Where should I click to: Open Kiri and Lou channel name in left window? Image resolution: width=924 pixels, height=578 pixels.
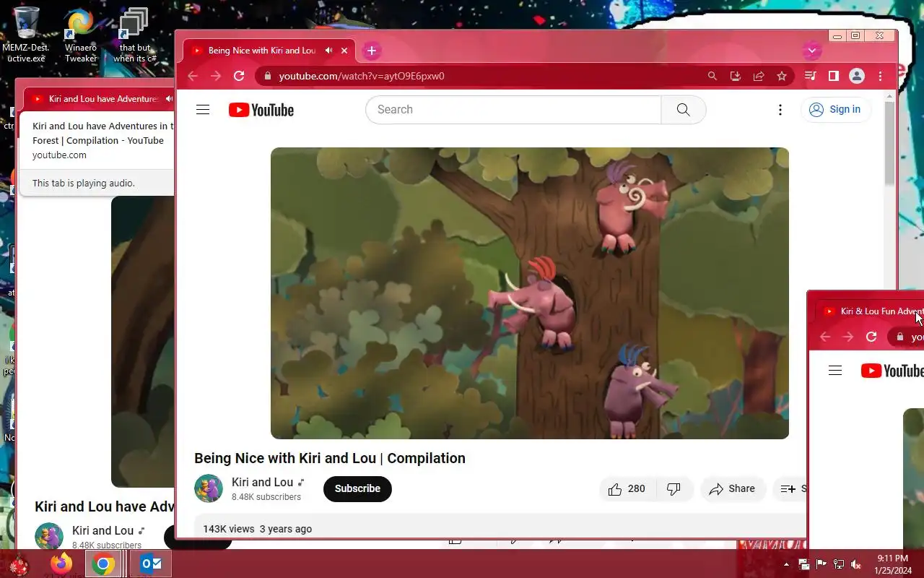click(x=103, y=530)
